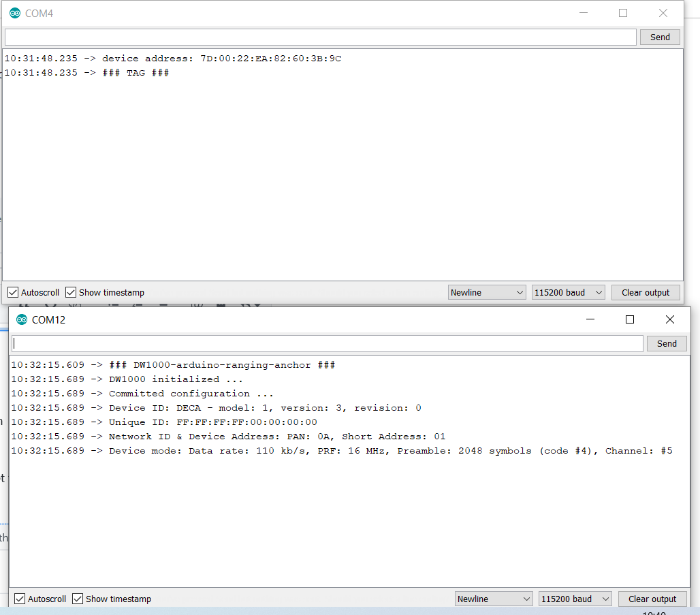The width and height of the screenshot is (700, 615).
Task: Clear output of the COM12 monitor
Action: tap(652, 599)
